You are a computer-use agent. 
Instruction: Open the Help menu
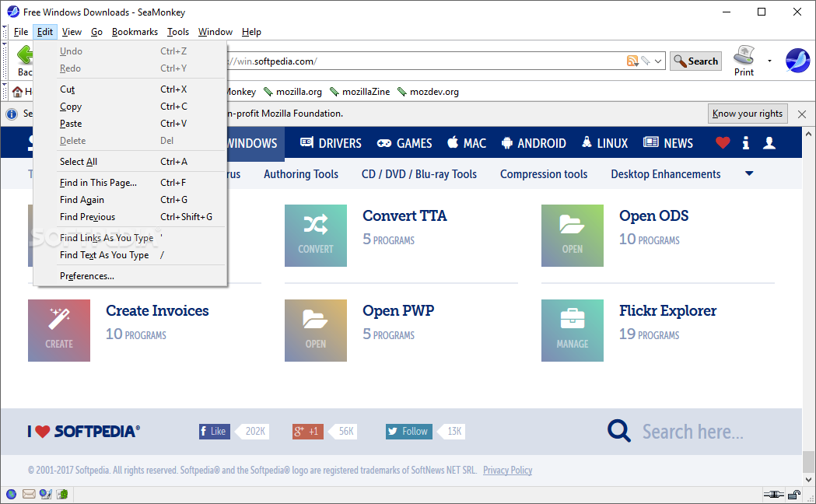(x=251, y=32)
